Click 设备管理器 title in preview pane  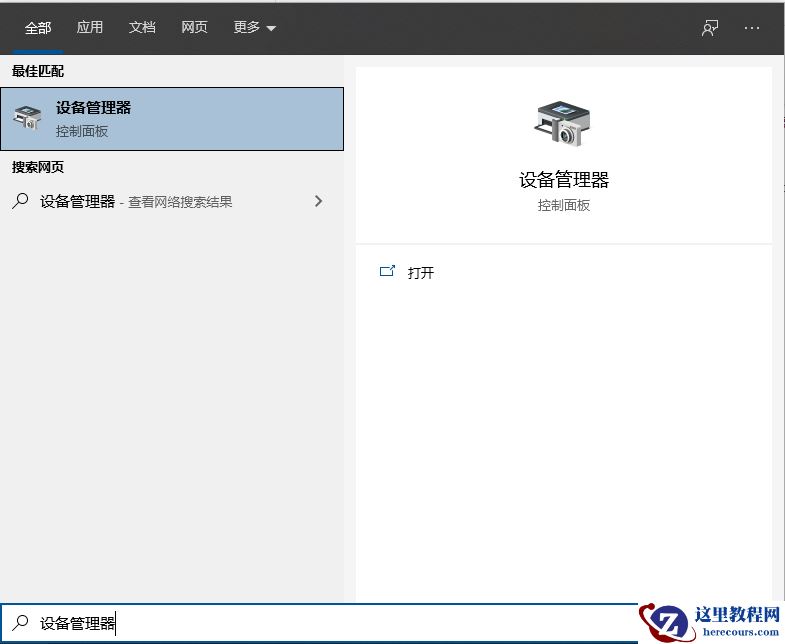pyautogui.click(x=564, y=180)
